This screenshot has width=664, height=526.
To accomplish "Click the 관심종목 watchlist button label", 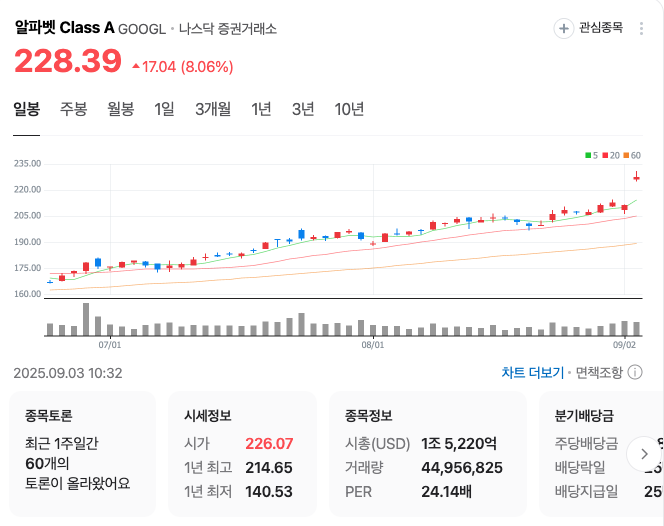I will (601, 28).
